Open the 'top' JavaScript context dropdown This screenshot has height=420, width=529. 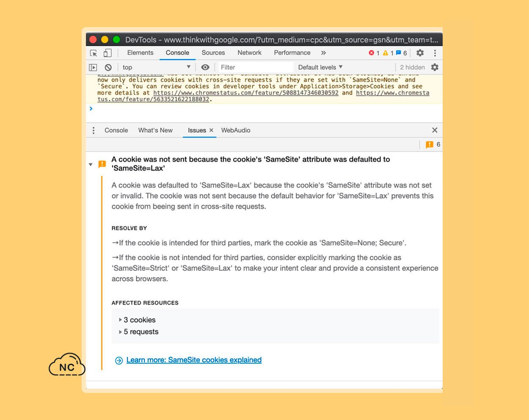pyautogui.click(x=157, y=67)
